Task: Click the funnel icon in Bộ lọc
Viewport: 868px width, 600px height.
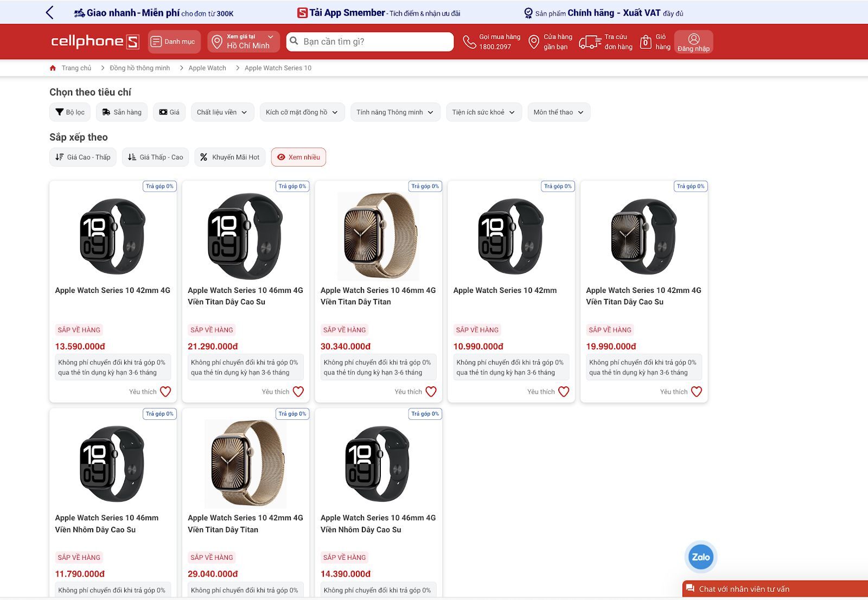Action: tap(60, 112)
